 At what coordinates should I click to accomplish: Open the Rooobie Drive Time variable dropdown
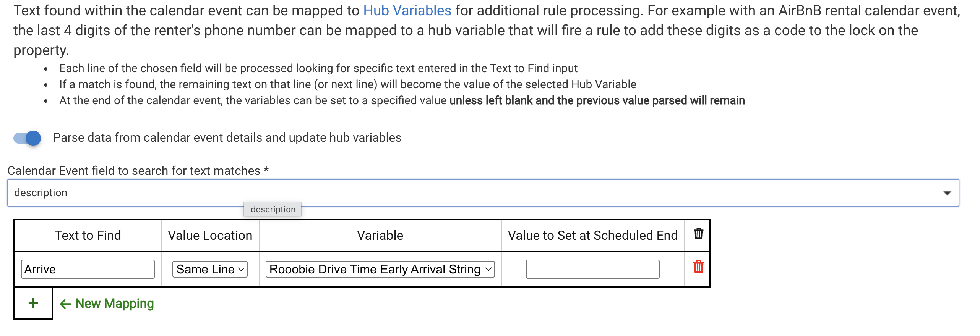click(380, 269)
